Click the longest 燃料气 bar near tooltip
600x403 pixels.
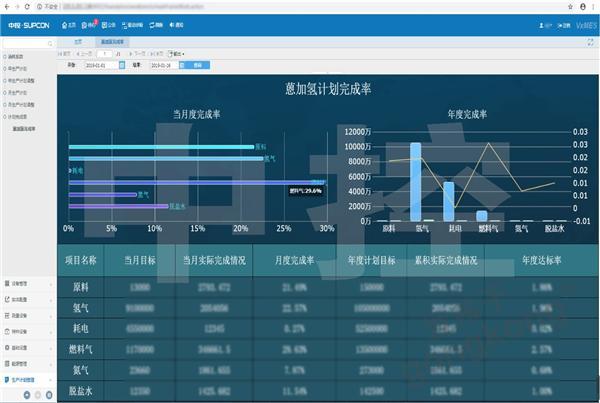tap(197, 183)
